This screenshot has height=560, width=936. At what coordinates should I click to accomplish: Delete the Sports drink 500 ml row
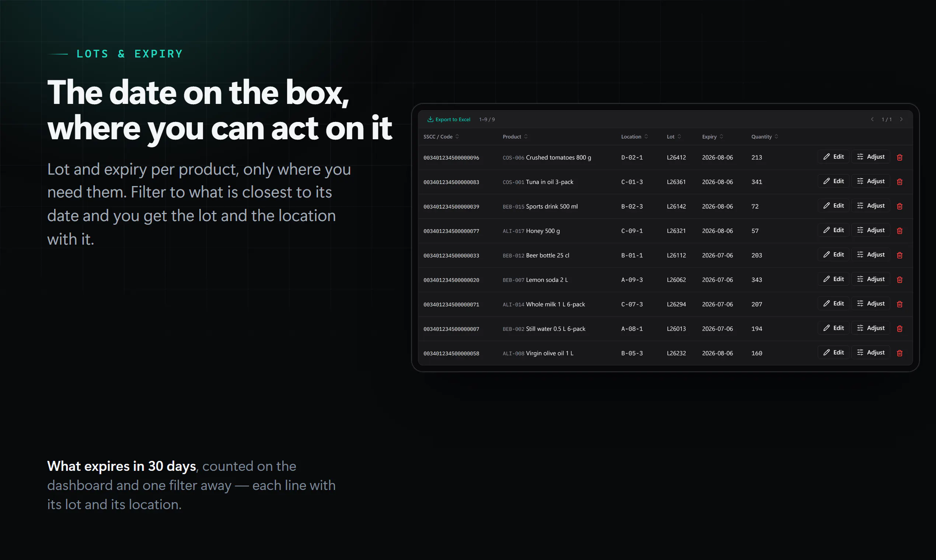900,206
